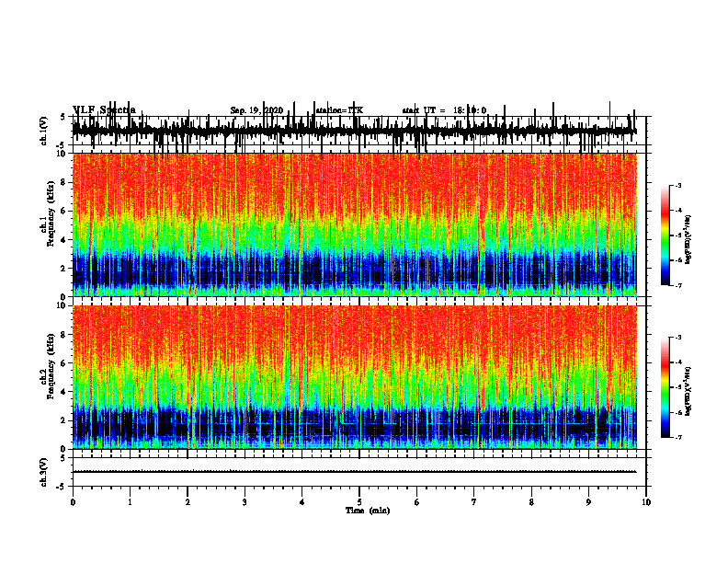
Task: Click the date 'Sep. 19, 2020'
Action: pos(256,110)
